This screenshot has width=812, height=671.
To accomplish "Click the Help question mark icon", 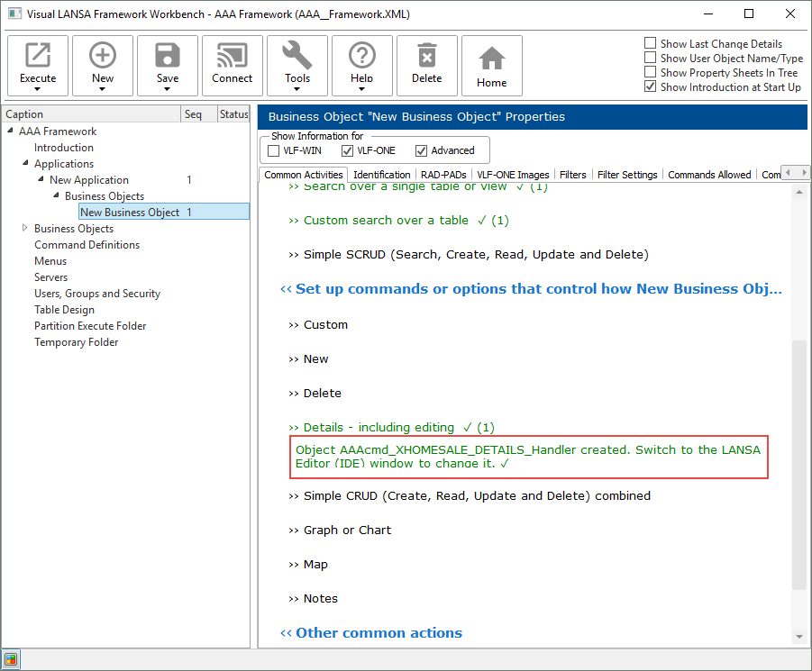I will click(x=362, y=58).
